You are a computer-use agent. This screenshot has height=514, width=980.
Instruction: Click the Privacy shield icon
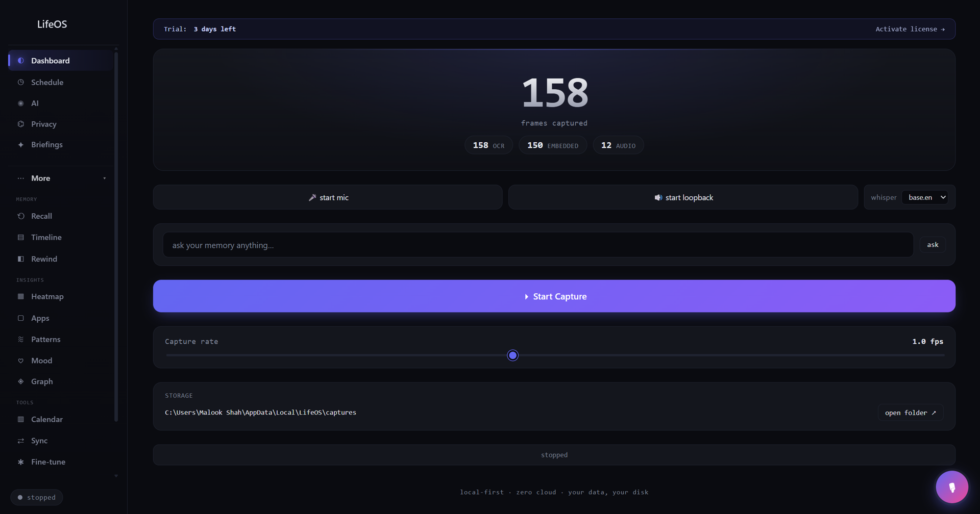click(21, 124)
